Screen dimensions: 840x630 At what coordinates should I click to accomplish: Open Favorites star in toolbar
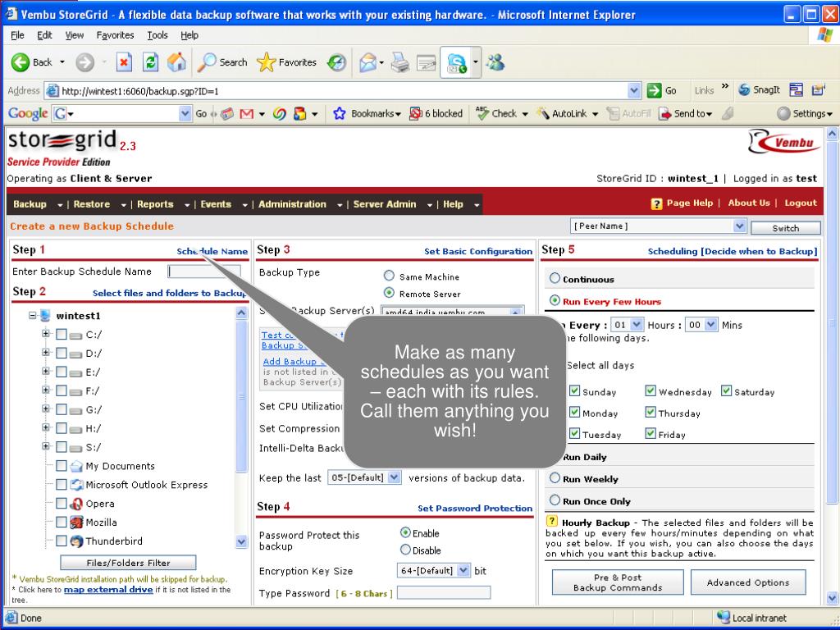coord(267,62)
